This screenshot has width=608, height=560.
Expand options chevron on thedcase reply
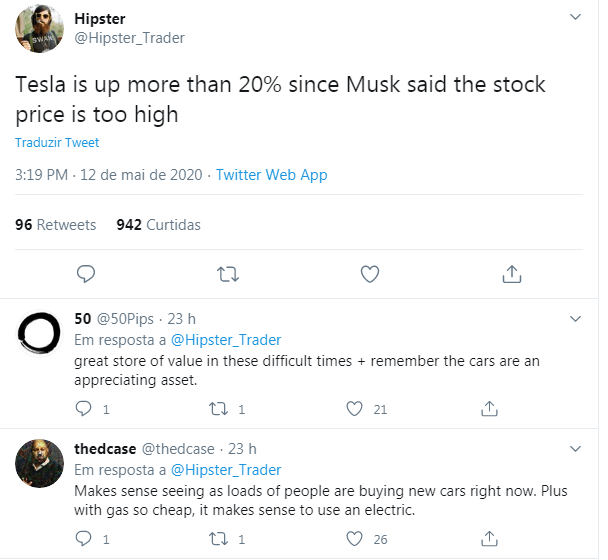pyautogui.click(x=575, y=449)
